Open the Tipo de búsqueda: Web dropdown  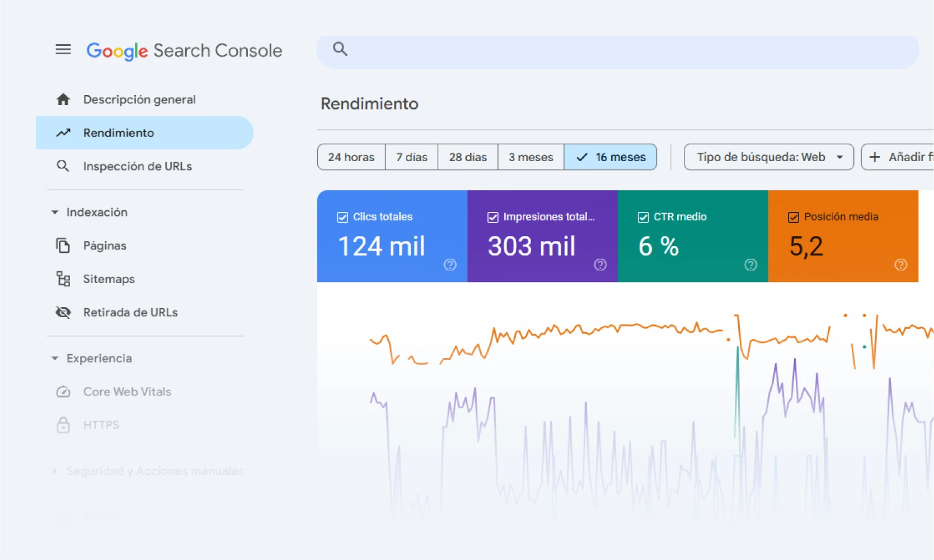click(769, 157)
